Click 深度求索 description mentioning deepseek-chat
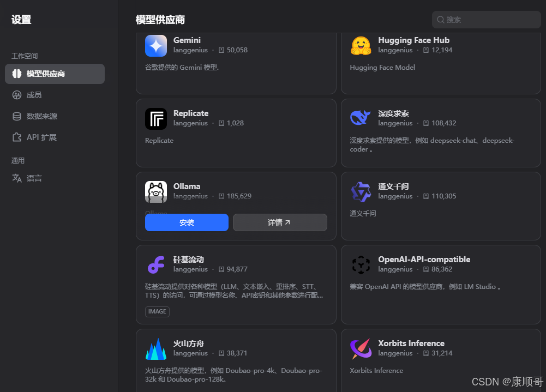 point(432,145)
